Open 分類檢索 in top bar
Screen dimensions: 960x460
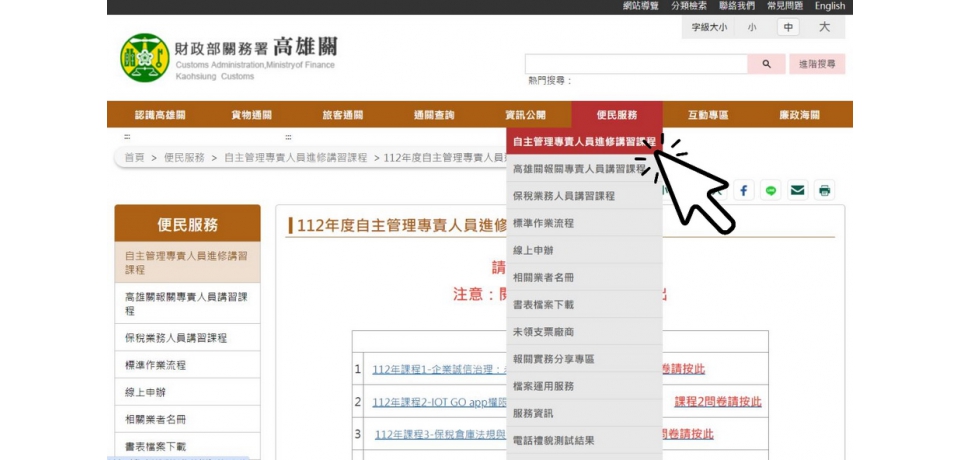[689, 6]
